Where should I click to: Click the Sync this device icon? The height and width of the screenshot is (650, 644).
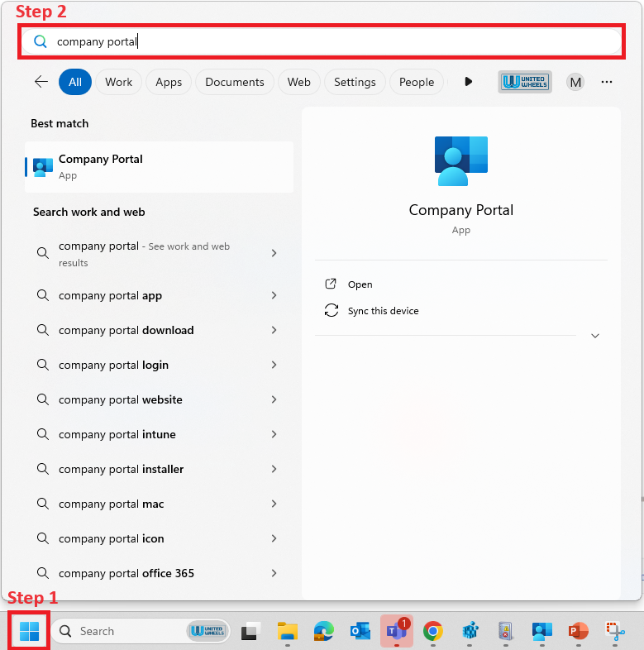pyautogui.click(x=332, y=310)
